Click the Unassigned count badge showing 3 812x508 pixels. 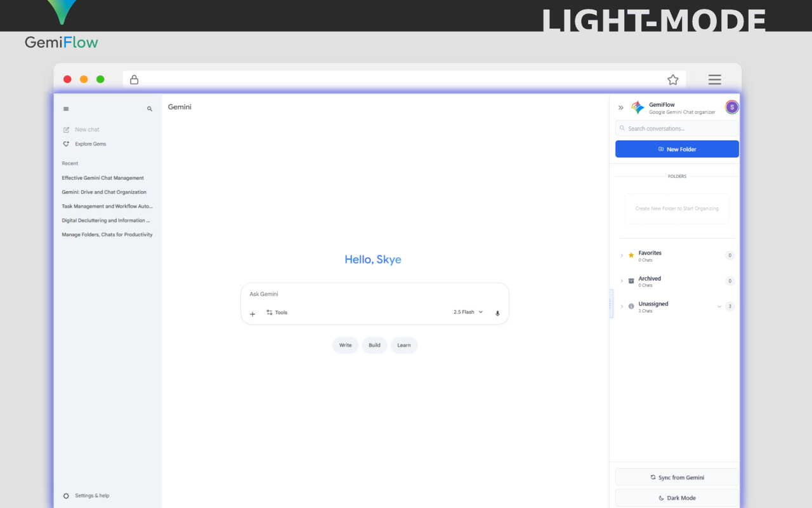tap(730, 306)
